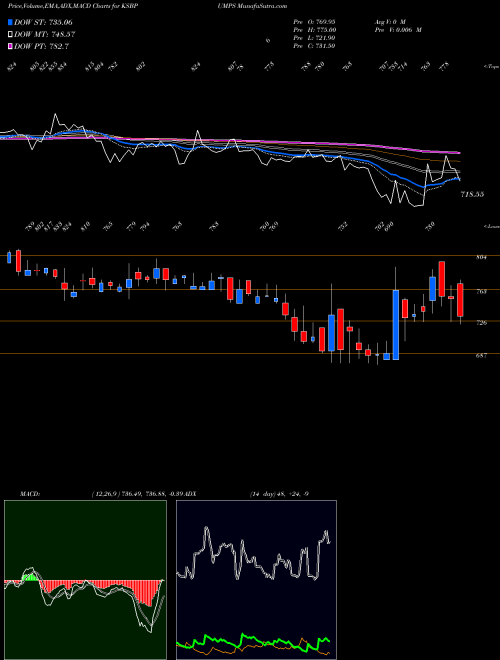This screenshot has height=660, width=500.
Task: Select the 'DOW PT: 752.7' legend text
Action: [41, 47]
